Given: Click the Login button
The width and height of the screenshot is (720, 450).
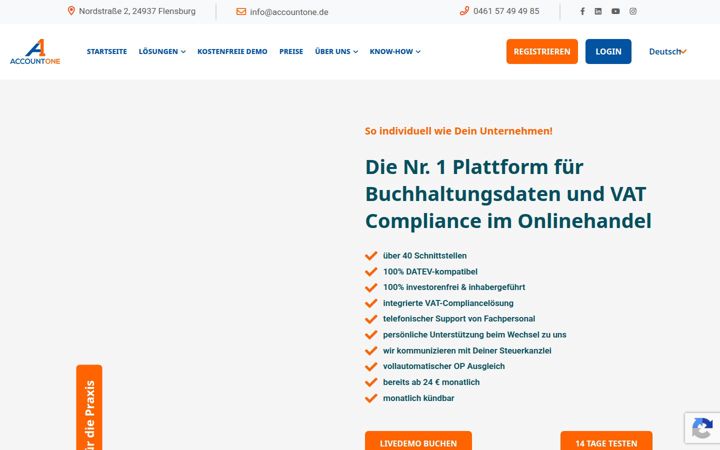Looking at the screenshot, I should click(608, 51).
